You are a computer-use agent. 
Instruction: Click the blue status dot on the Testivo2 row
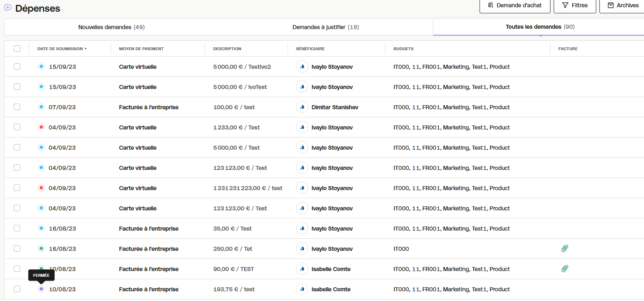pos(41,66)
